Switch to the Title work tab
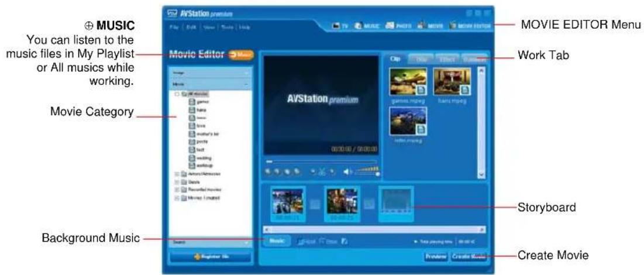Screen dimensions: 644x275 click(421, 60)
